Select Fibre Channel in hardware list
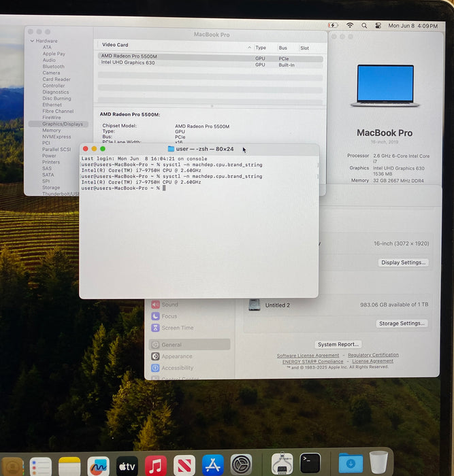The width and height of the screenshot is (454, 476). 58,111
